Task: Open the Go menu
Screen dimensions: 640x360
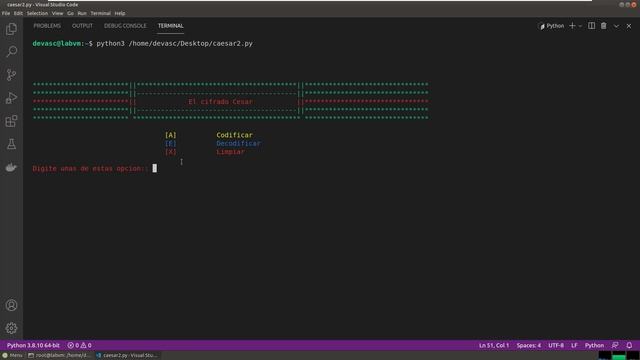Action: 71,13
